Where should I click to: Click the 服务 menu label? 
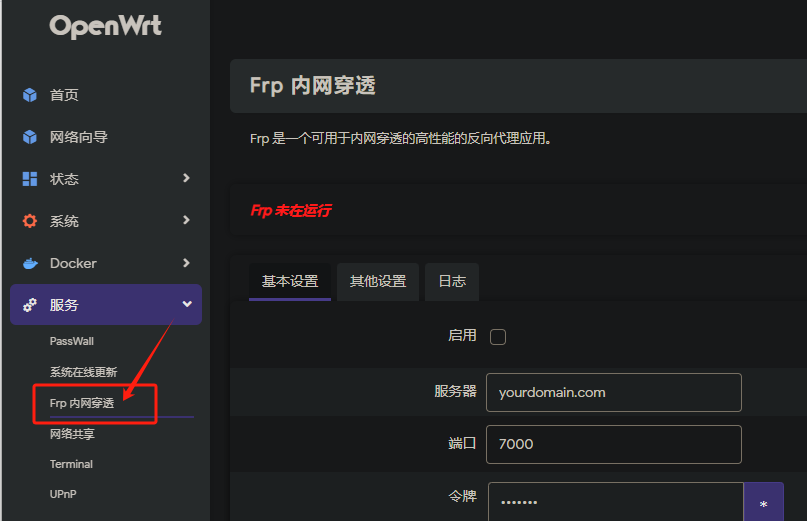[x=64, y=305]
